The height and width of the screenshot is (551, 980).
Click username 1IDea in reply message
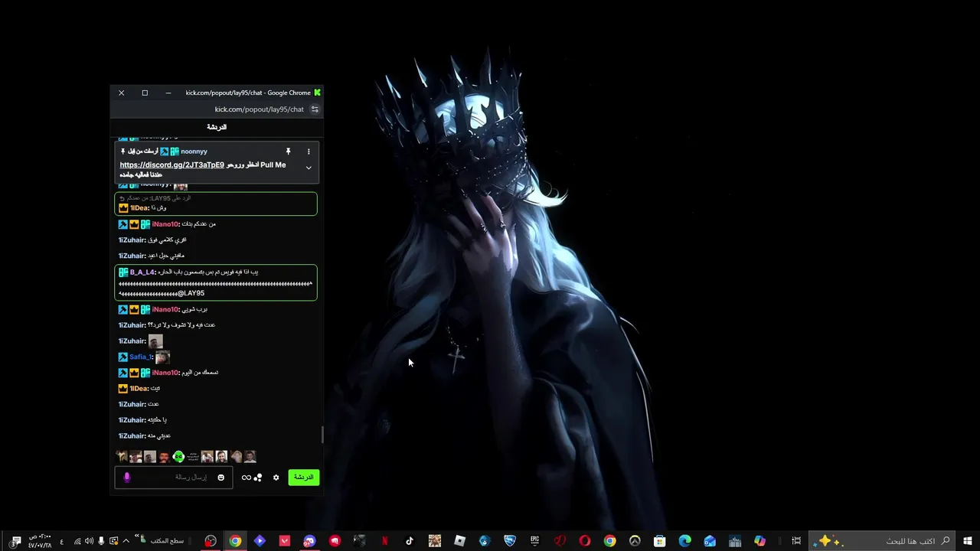(x=139, y=208)
